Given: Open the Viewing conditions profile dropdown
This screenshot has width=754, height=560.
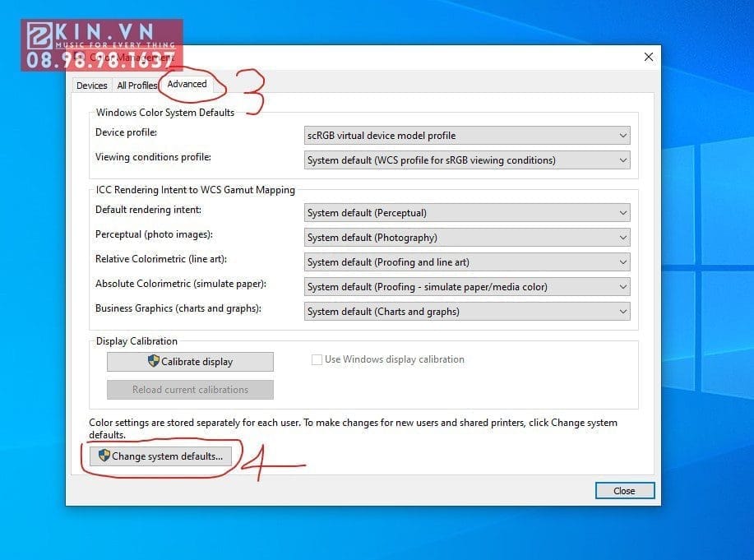Looking at the screenshot, I should pos(622,160).
